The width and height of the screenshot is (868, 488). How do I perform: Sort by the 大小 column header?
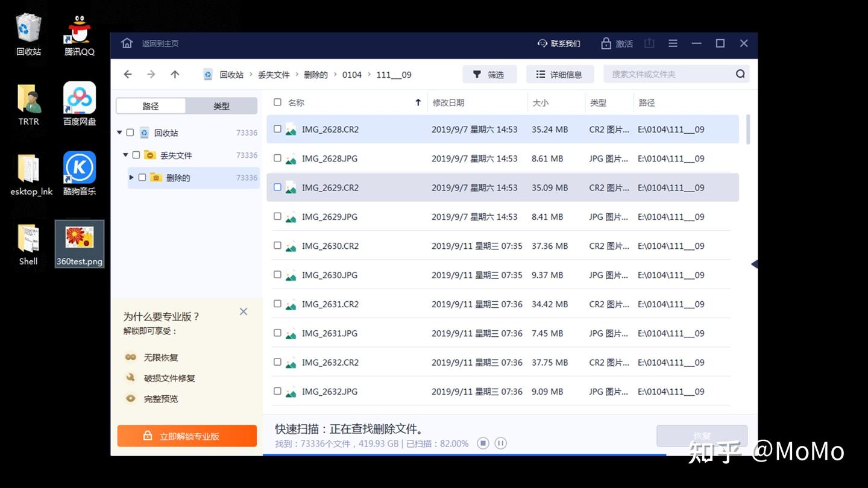tap(541, 102)
